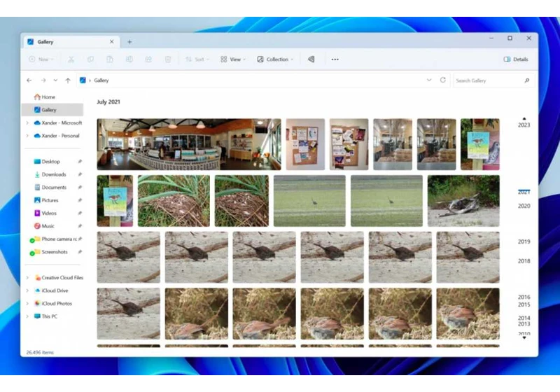560x392 pixels.
Task: Click the Delete trash icon
Action: 168,59
